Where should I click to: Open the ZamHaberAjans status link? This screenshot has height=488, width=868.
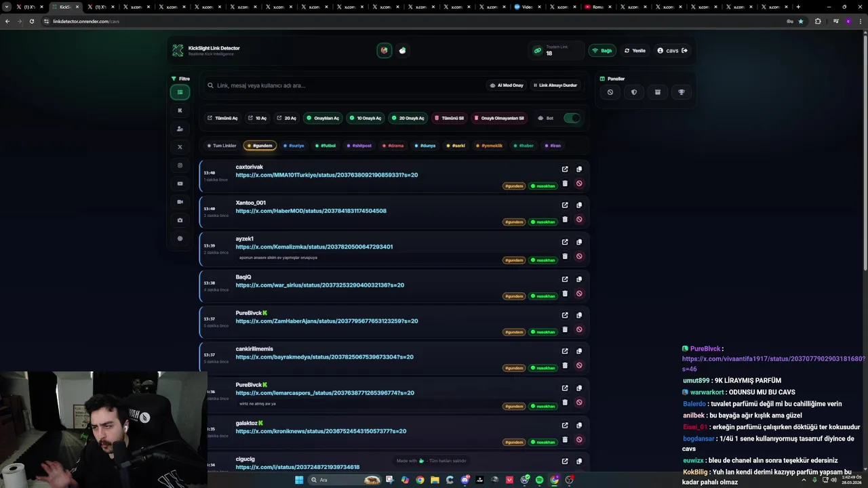coord(327,321)
